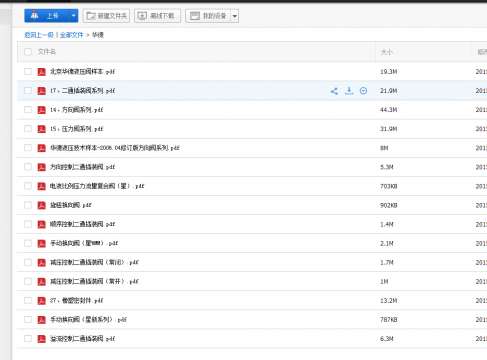
Task: Sort by the 大小 column header
Action: [387, 52]
